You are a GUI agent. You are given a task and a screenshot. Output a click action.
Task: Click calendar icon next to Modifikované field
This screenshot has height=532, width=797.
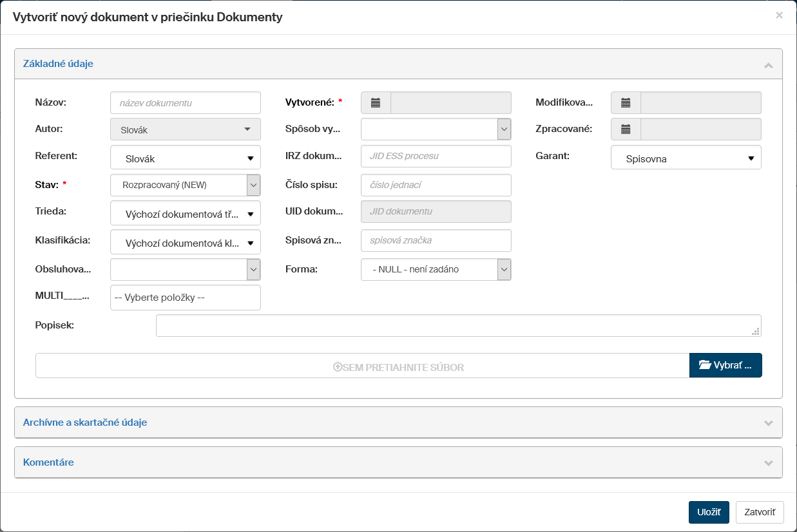click(625, 103)
